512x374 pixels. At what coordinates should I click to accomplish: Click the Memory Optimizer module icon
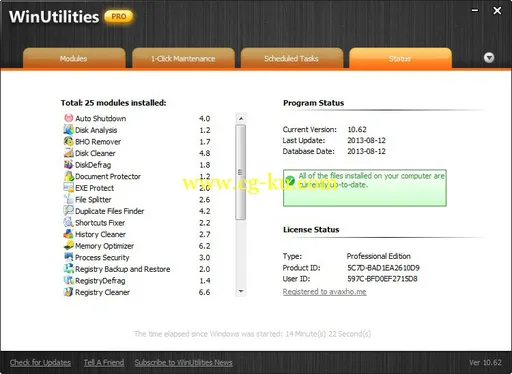(x=69, y=246)
